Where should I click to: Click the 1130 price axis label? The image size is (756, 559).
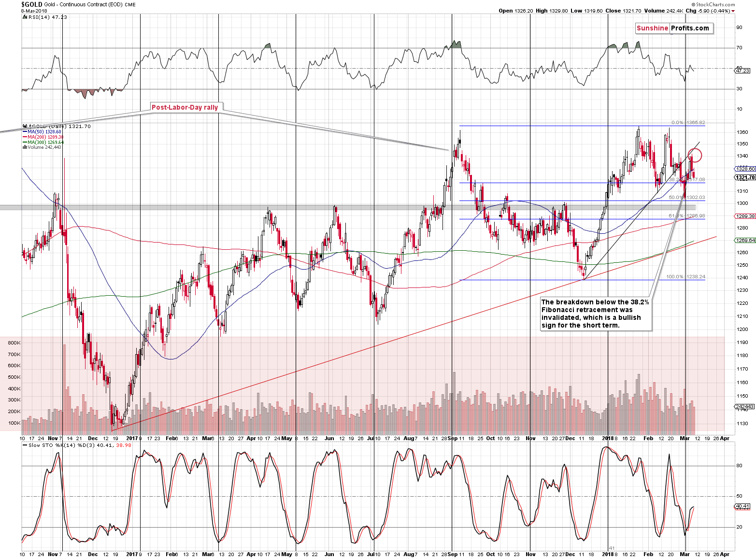(x=742, y=423)
